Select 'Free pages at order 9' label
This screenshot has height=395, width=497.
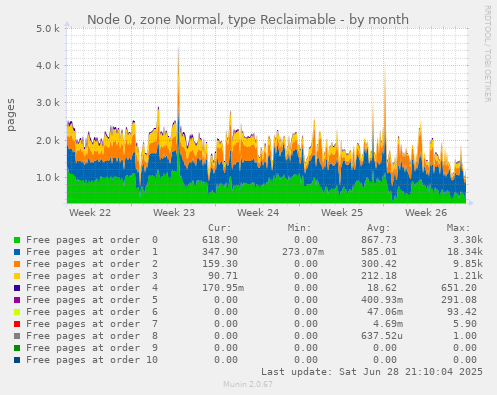pyautogui.click(x=92, y=348)
